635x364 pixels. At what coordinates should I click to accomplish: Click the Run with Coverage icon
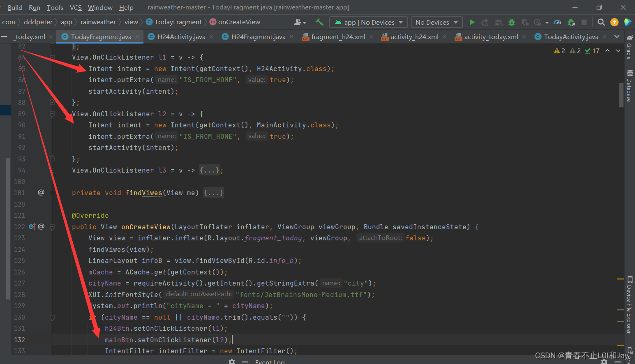(x=525, y=22)
